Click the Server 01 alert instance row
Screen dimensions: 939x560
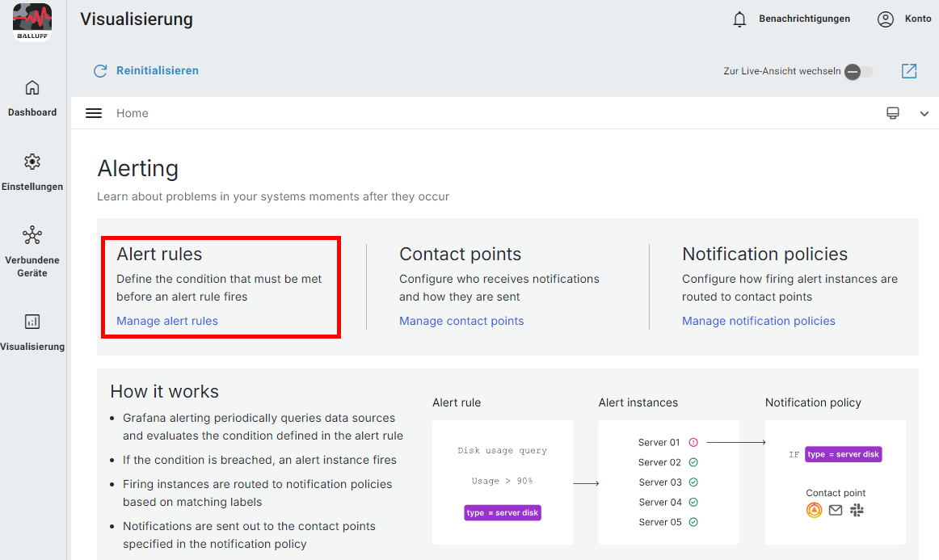tap(667, 442)
